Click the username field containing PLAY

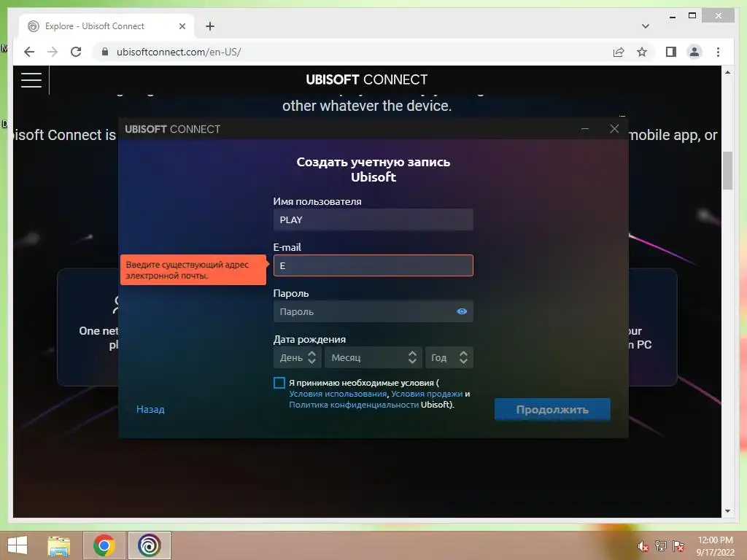click(x=373, y=220)
